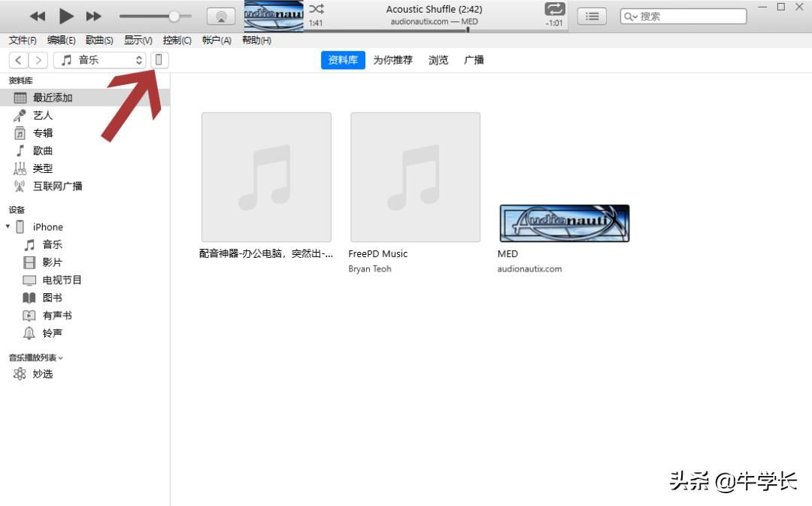Open the FreePD Music album artwork
This screenshot has height=506, width=812.
point(415,177)
